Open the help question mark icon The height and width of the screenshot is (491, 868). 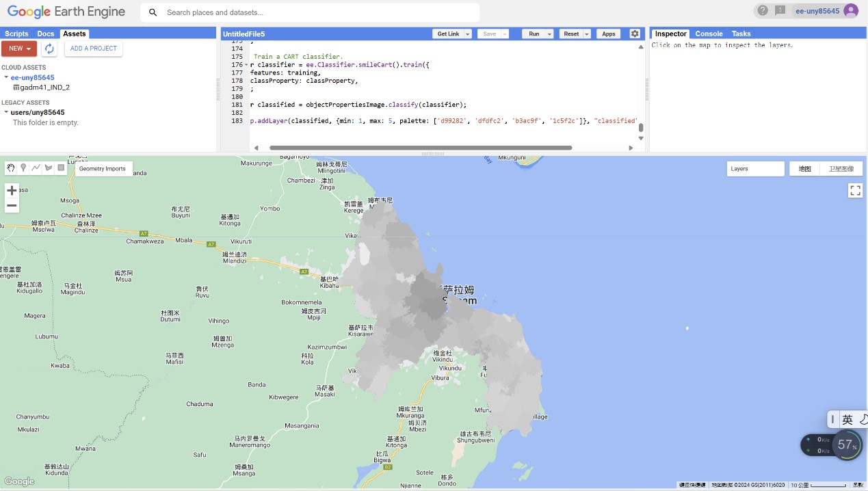(x=762, y=11)
